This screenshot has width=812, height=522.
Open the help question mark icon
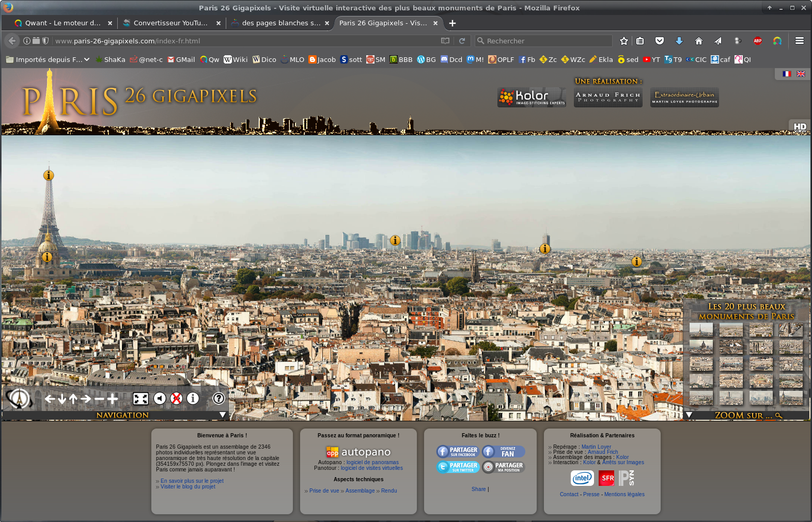(219, 398)
